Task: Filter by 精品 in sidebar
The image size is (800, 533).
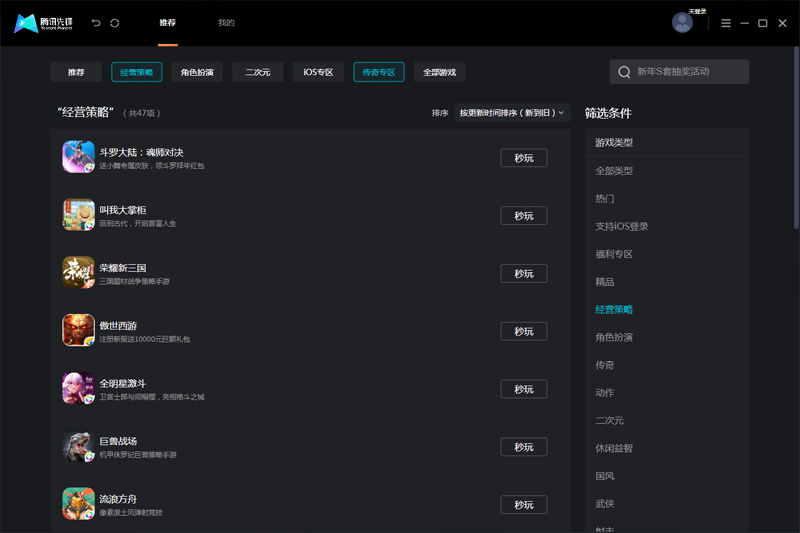Action: tap(605, 282)
